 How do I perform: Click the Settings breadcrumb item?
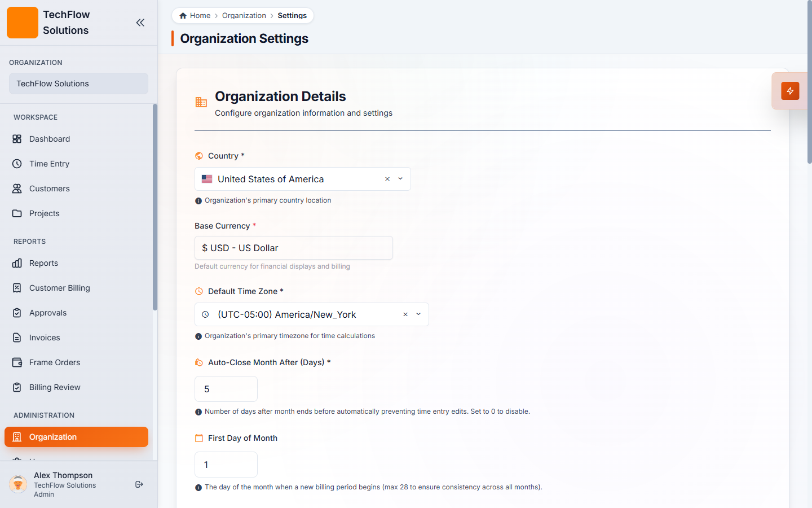tap(292, 16)
